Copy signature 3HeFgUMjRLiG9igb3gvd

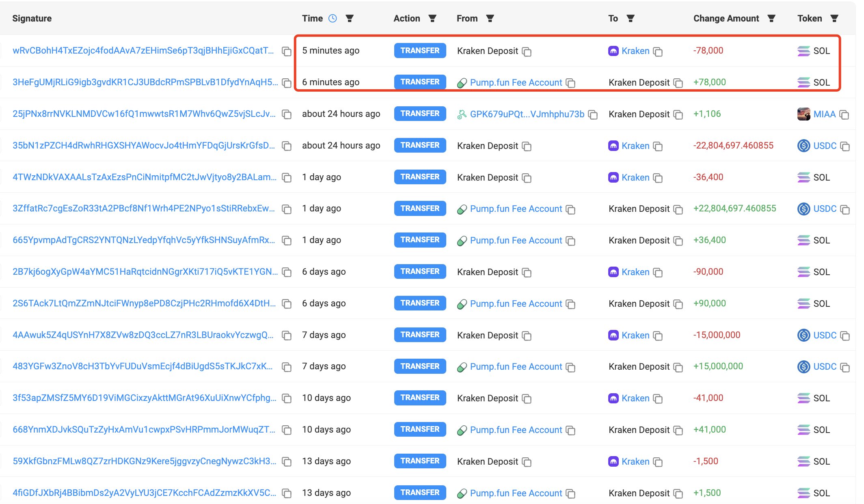click(x=287, y=83)
